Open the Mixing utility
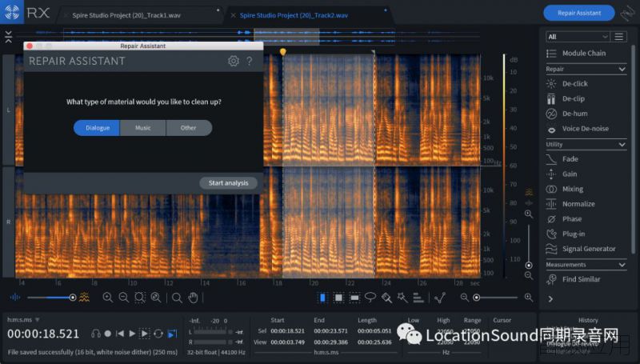 click(573, 189)
